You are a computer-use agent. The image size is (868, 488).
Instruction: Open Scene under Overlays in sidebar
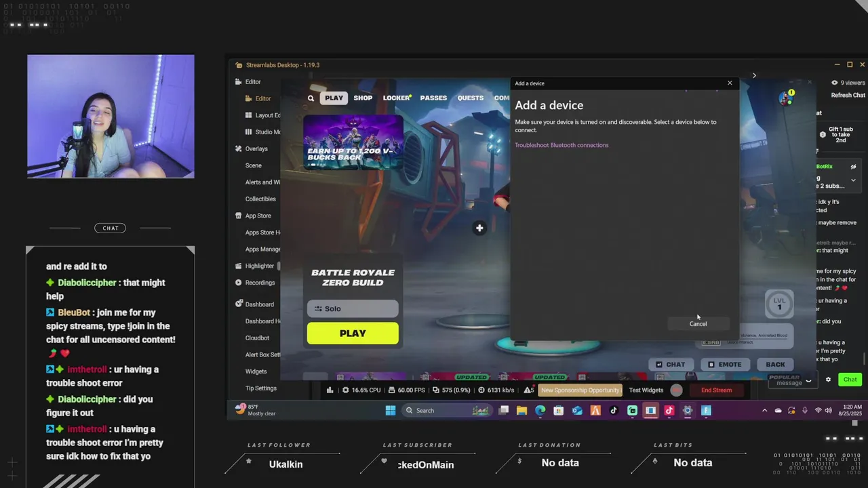[x=254, y=165]
